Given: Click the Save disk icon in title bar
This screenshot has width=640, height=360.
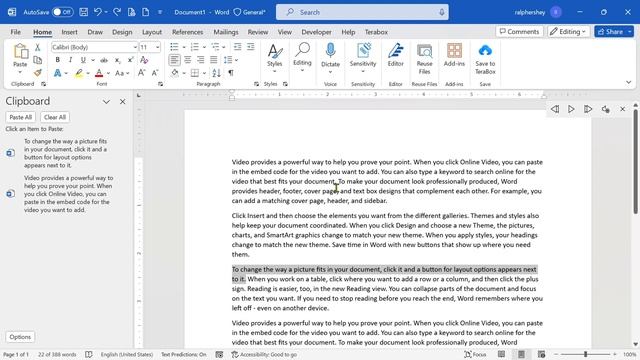Looking at the screenshot, I should [84, 12].
